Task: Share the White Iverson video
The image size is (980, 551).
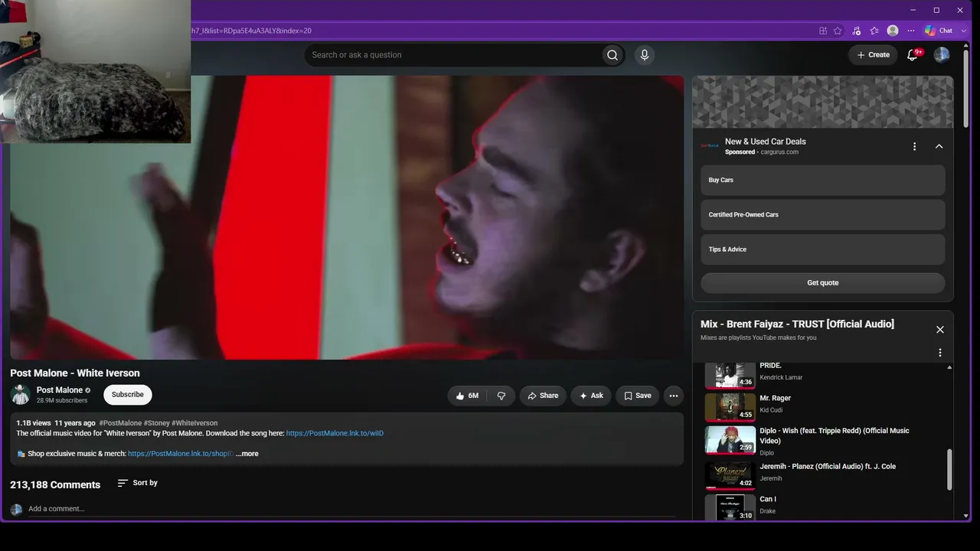Action: pos(543,396)
